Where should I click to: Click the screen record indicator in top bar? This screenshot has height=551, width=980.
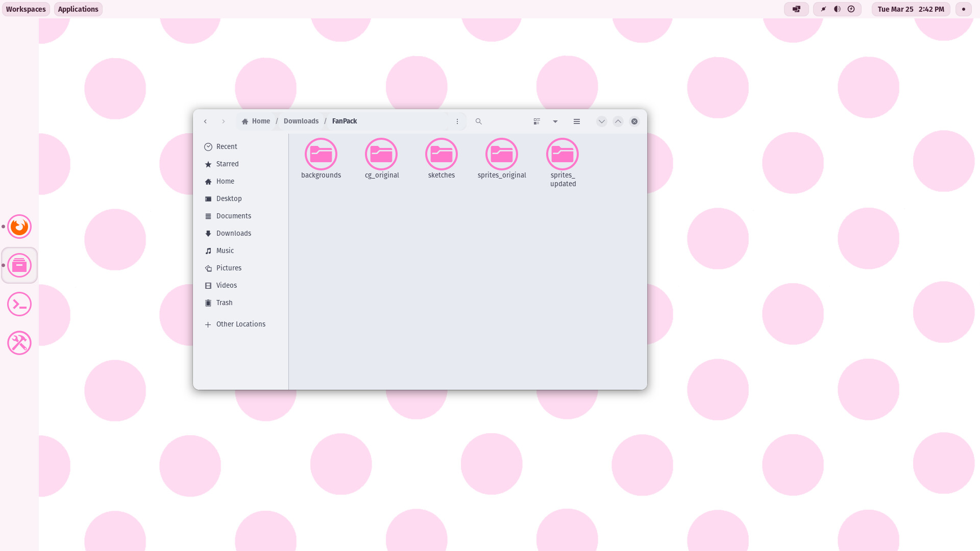(963, 9)
